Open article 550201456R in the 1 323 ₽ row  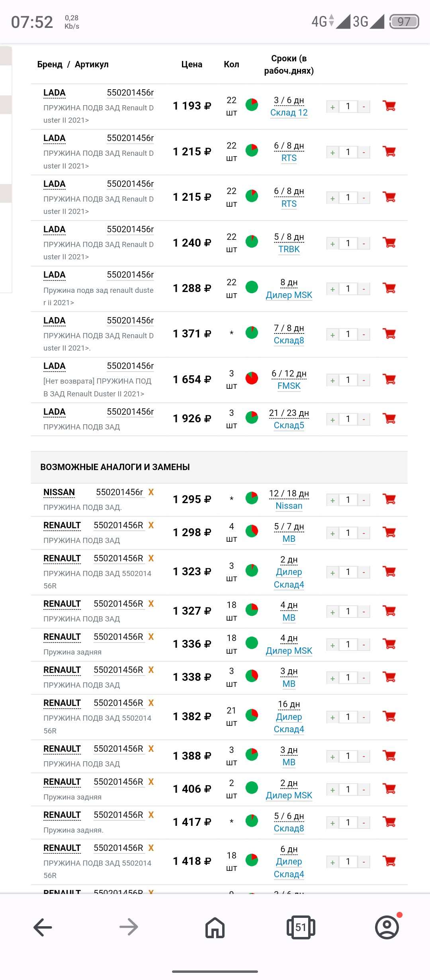[x=118, y=559]
